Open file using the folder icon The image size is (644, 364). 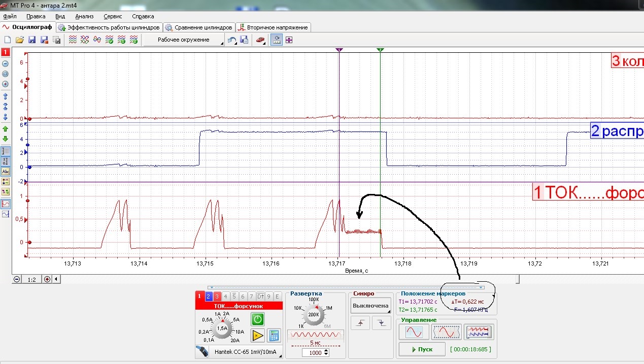tap(20, 40)
